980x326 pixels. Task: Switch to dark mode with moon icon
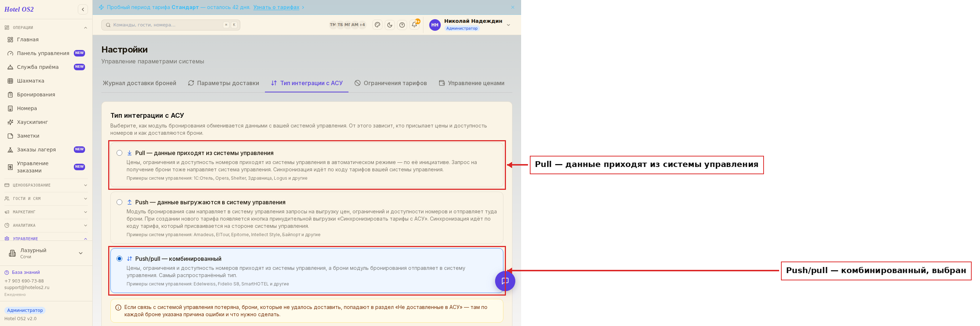[389, 25]
